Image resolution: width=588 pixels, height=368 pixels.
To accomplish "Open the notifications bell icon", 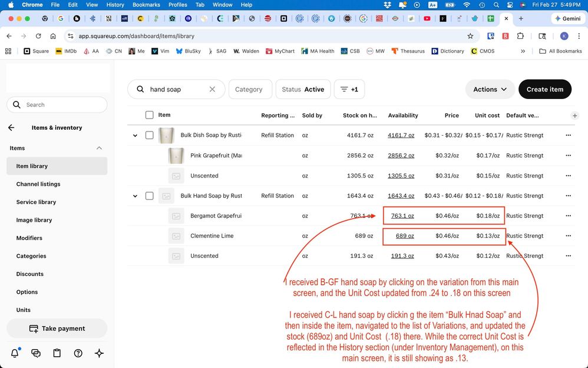I will [15, 353].
